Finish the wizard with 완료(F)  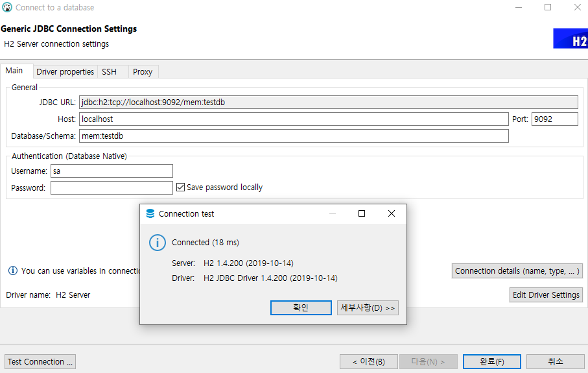point(491,362)
